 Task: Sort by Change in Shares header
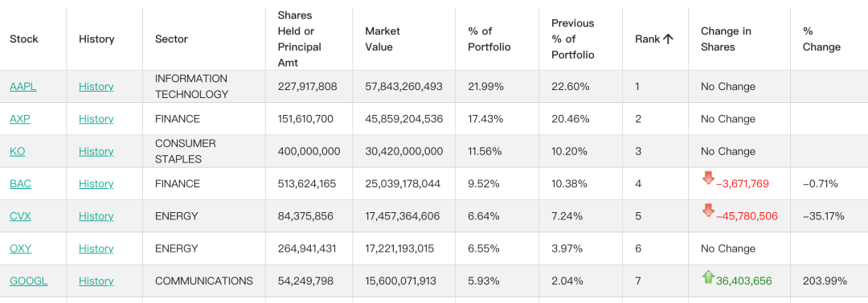pyautogui.click(x=726, y=39)
